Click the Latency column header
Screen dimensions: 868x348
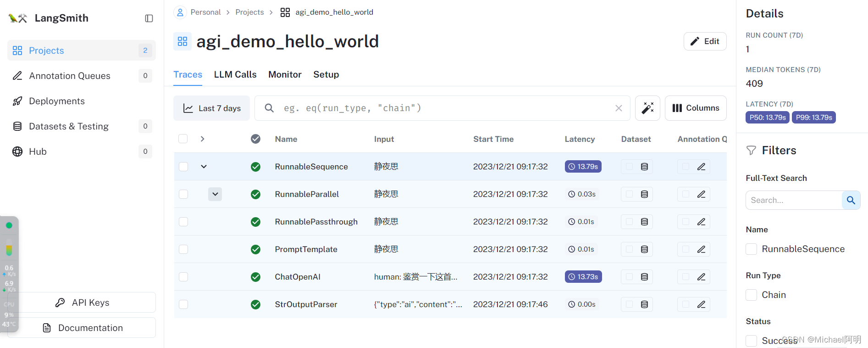click(x=580, y=139)
